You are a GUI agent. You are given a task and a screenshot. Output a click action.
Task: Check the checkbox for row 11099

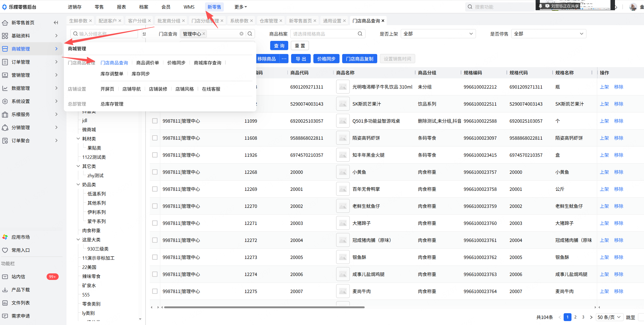(155, 121)
